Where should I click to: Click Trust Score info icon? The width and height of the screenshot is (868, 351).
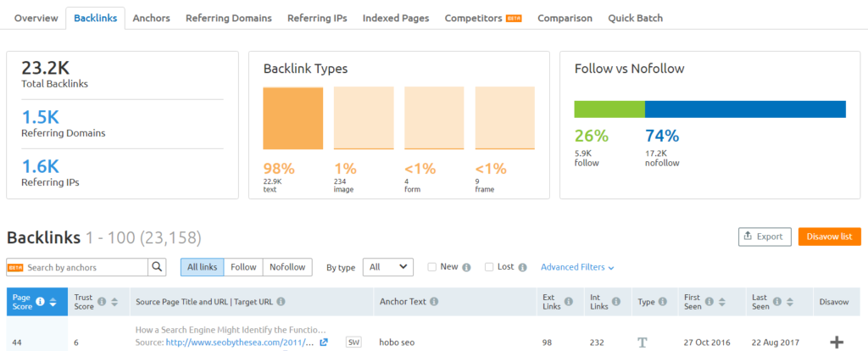(x=102, y=301)
